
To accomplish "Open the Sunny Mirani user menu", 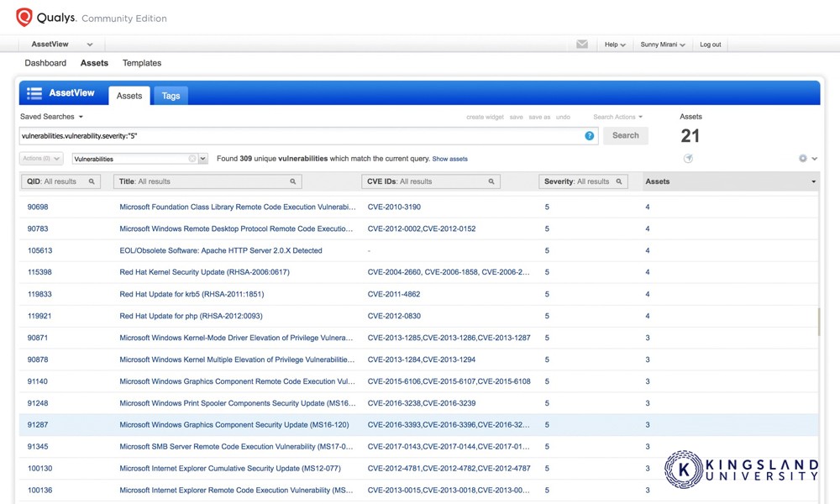I will [x=663, y=45].
